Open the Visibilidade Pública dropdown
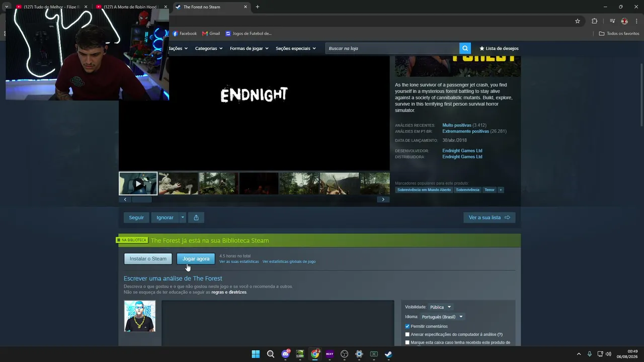The width and height of the screenshot is (644, 362). 440,307
